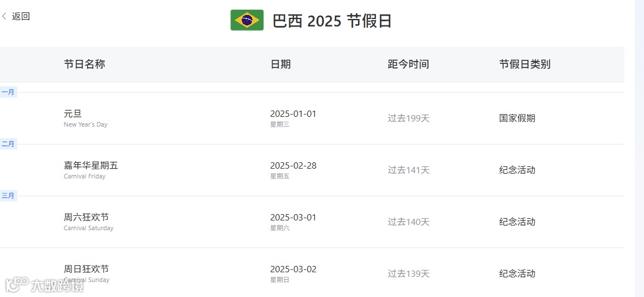Open the 周六狂欢节 holiday row

86,217
